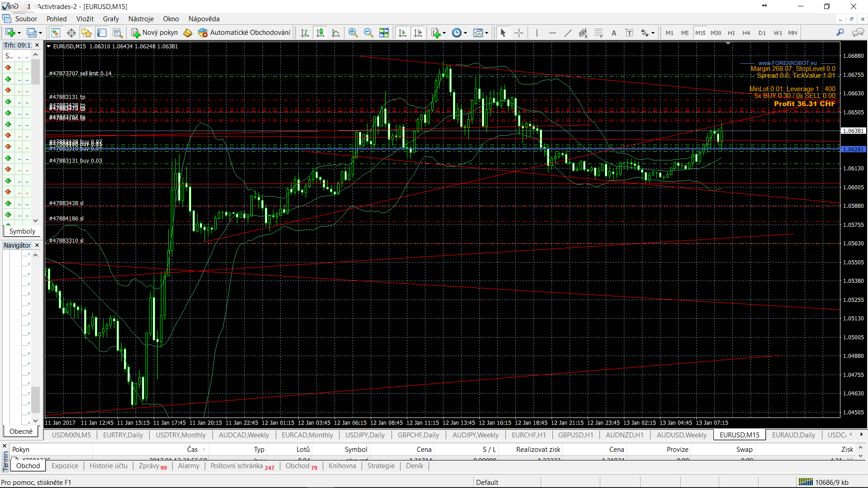Open the Indicators list icon

[436, 33]
